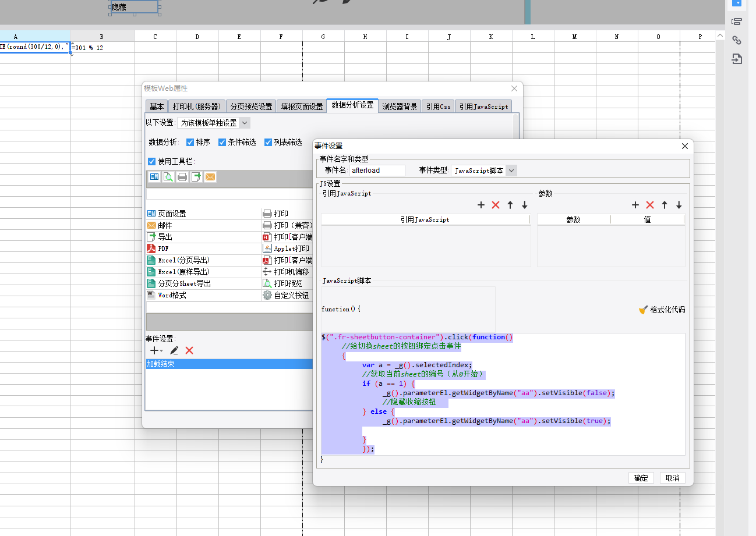Screen dimensions: 756x536
Task: Delete referenced JavaScript entry with red X
Action: pos(496,205)
